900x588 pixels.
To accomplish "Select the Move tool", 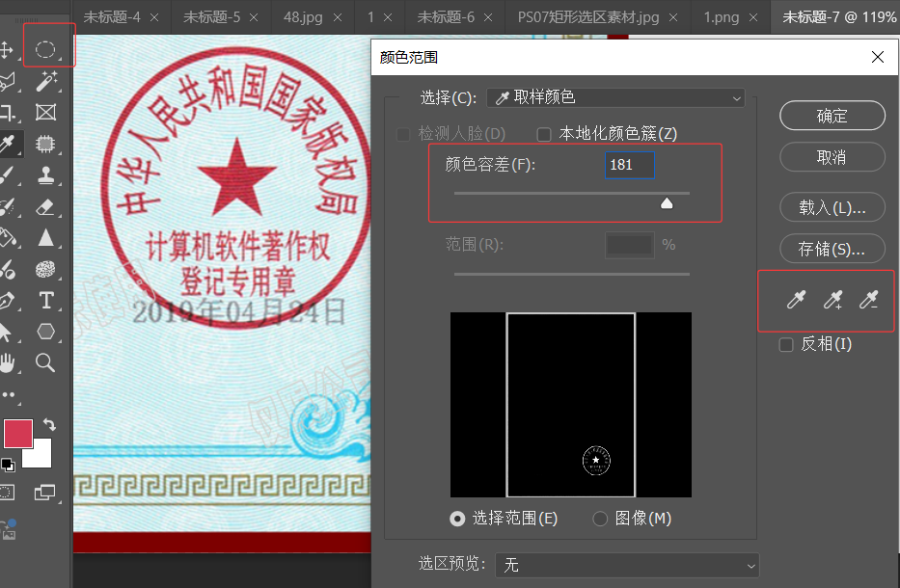I will tap(6, 50).
